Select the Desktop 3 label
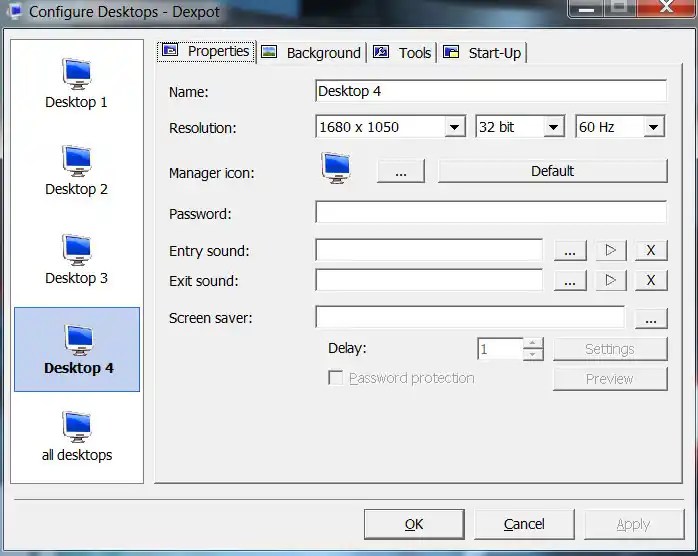 point(77,278)
